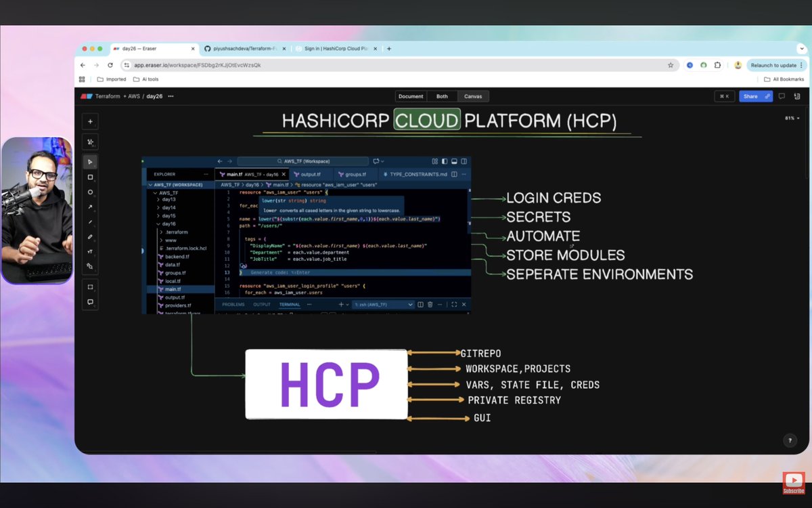
Task: Reload the browser page
Action: pos(110,65)
